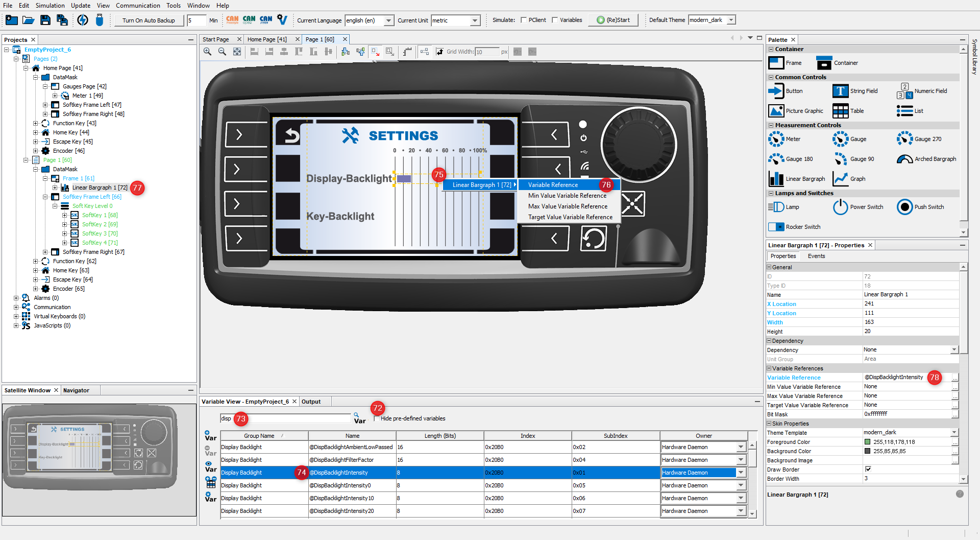Choose the Table control in Palette
Image resolution: width=980 pixels, height=540 pixels.
(840, 111)
